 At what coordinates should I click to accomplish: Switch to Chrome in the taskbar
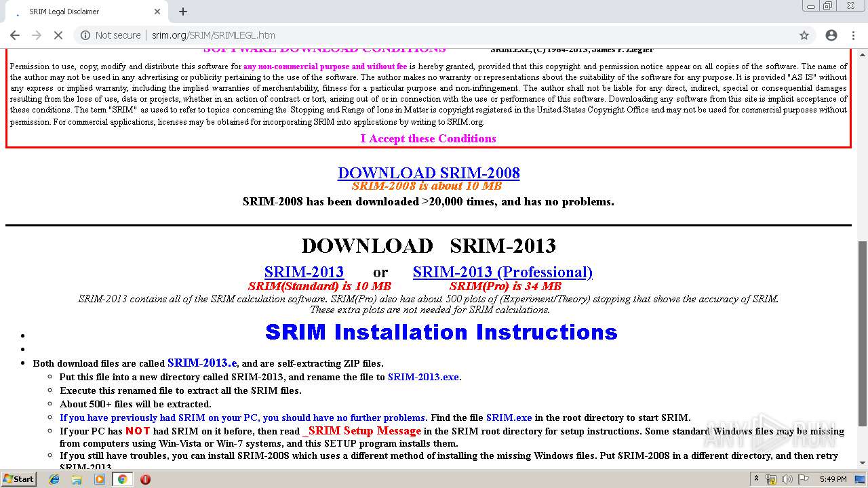[x=122, y=479]
